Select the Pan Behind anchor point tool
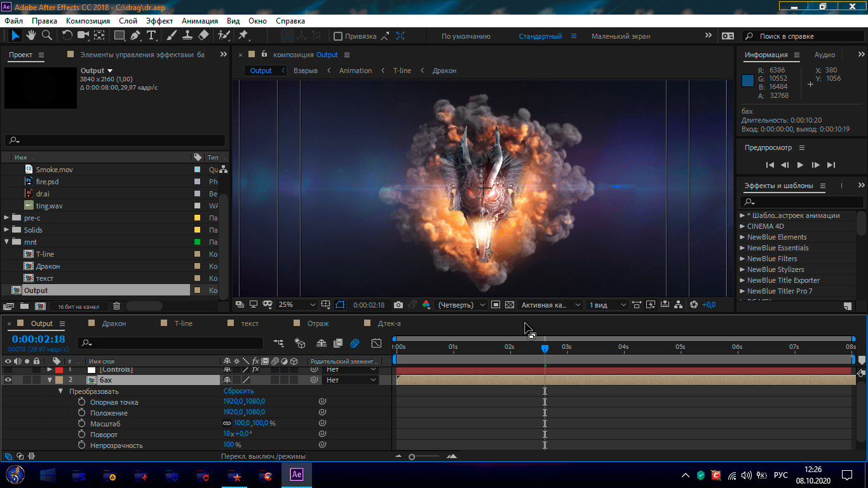The image size is (868, 488). [x=100, y=36]
